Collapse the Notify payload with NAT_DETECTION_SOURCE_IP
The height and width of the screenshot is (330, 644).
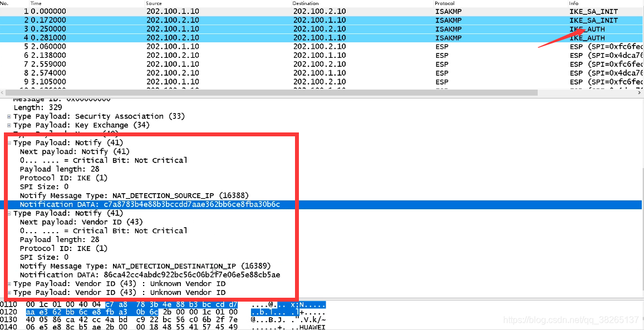coord(9,143)
